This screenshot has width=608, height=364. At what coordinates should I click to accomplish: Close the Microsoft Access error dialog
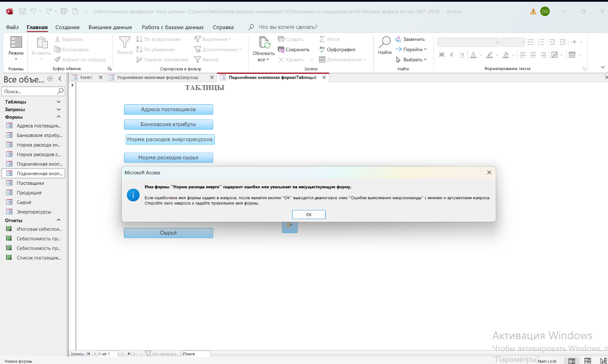pyautogui.click(x=489, y=173)
